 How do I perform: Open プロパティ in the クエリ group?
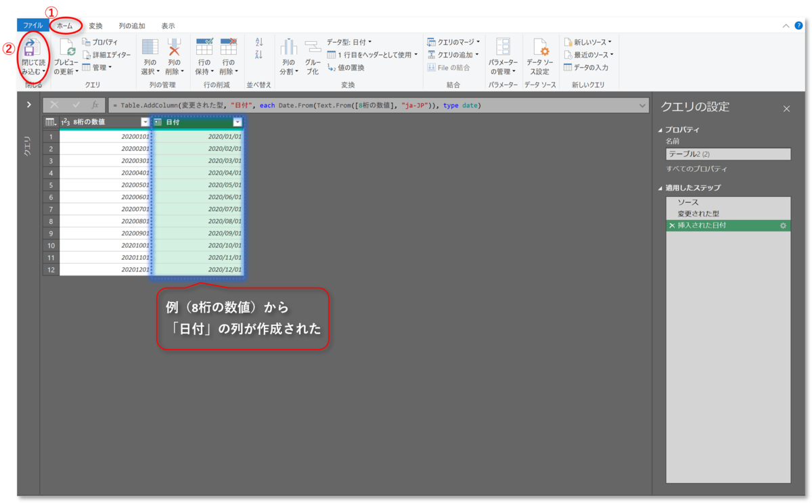(100, 42)
